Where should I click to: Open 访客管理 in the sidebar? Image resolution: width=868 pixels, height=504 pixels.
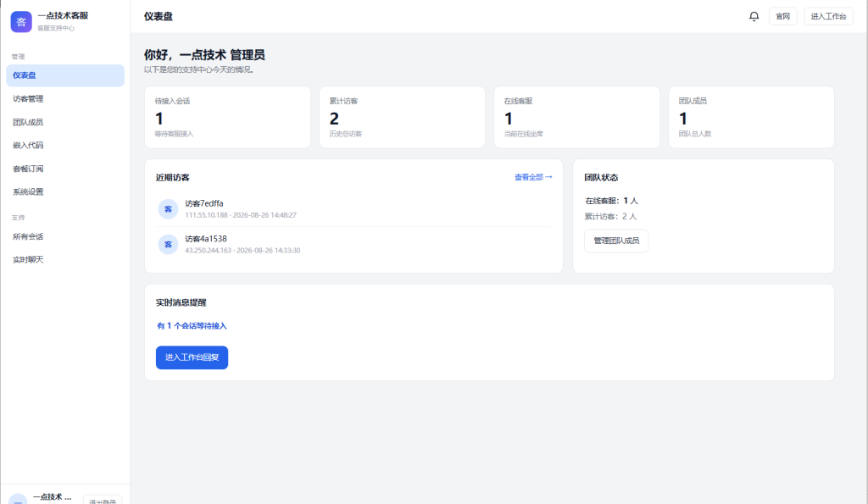[x=65, y=98]
